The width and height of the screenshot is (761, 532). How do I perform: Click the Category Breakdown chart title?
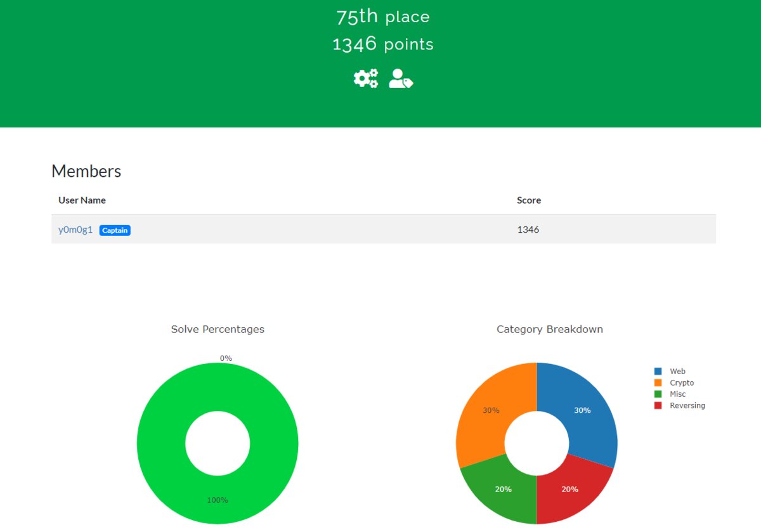[550, 329]
